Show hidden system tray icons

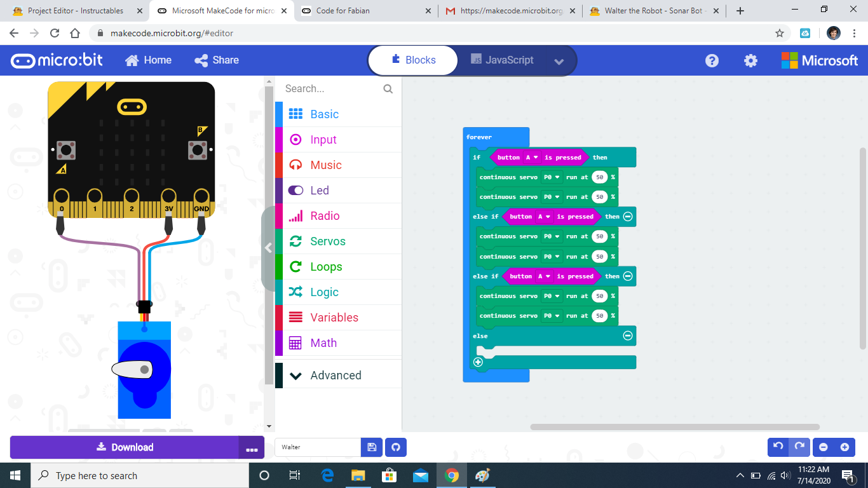pyautogui.click(x=740, y=475)
